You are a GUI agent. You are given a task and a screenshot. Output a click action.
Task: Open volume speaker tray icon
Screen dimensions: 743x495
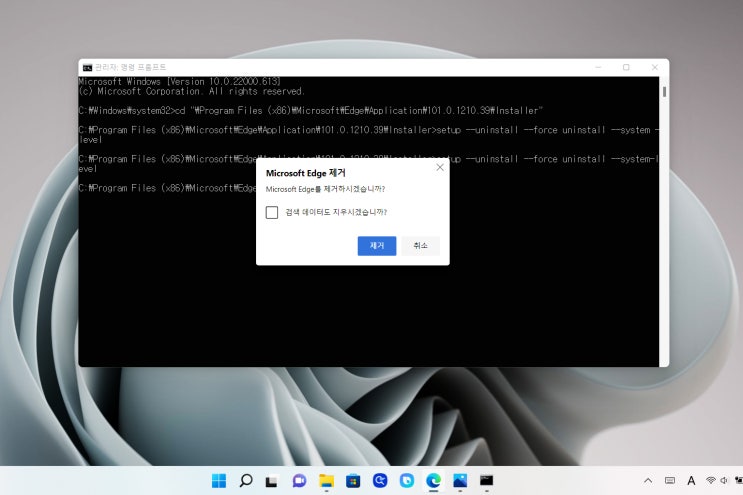(x=724, y=481)
